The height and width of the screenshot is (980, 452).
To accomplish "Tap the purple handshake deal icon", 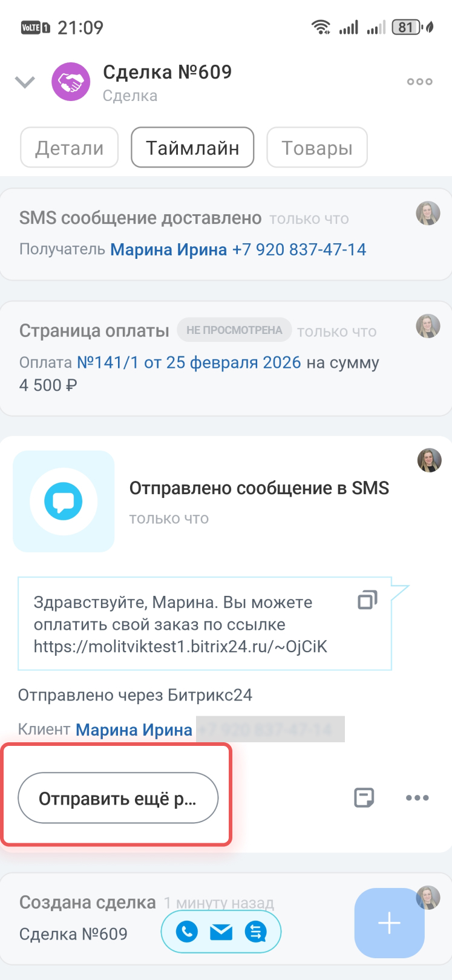I will tap(71, 82).
